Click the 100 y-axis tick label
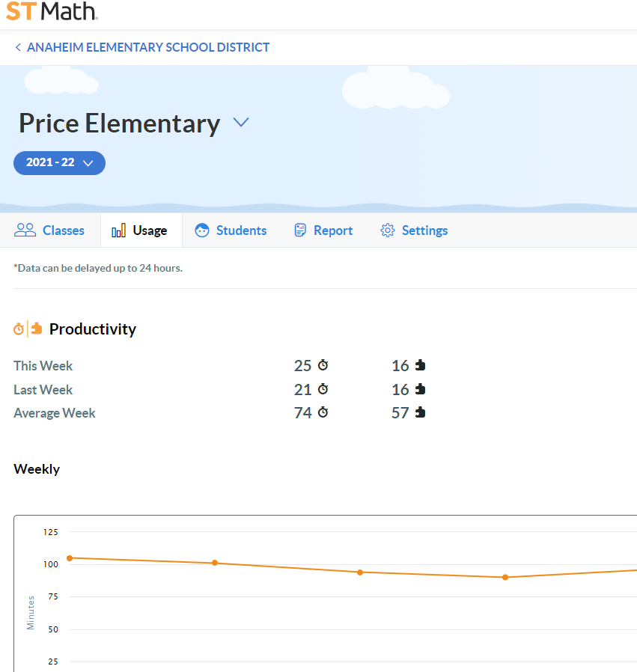The image size is (637, 672). [51, 564]
